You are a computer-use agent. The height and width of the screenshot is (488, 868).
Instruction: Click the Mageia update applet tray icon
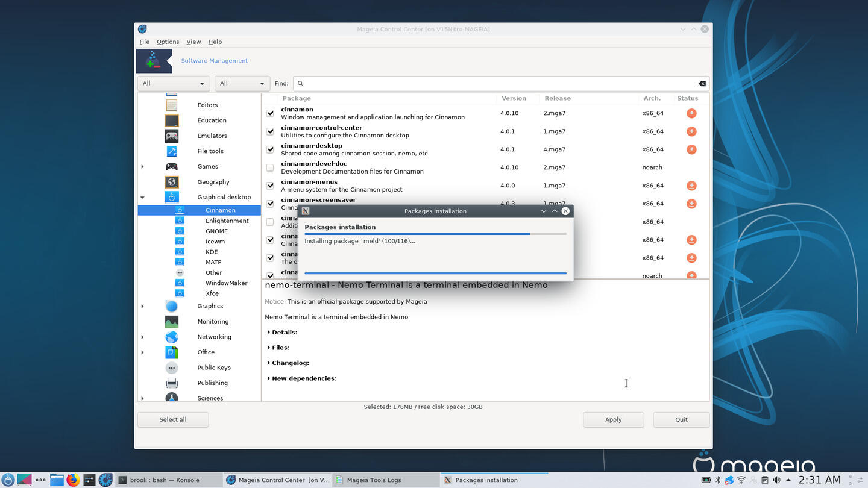(729, 480)
